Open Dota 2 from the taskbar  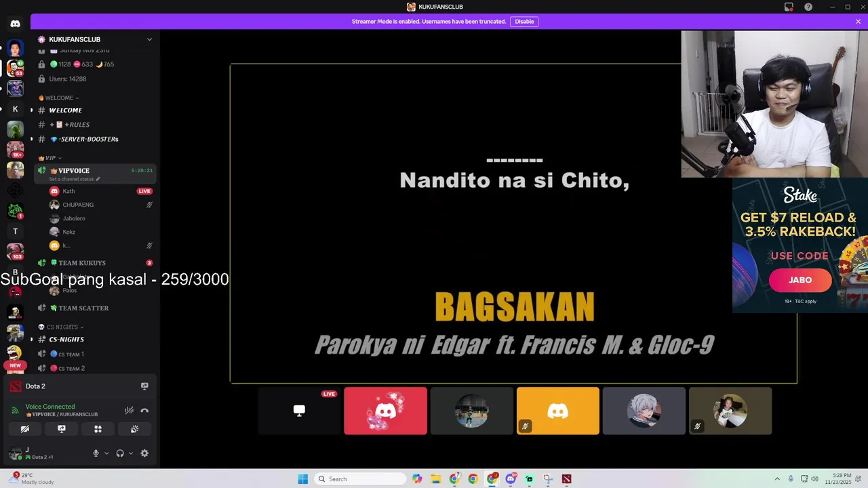pyautogui.click(x=566, y=479)
